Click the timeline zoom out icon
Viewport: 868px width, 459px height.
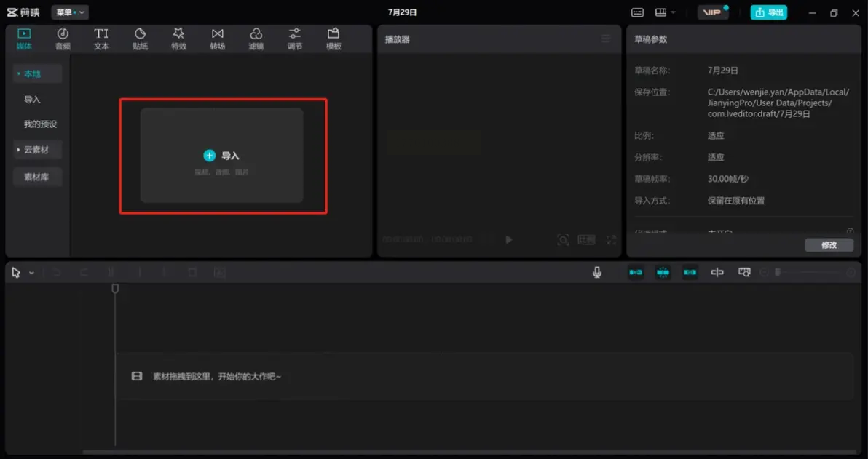tap(765, 273)
